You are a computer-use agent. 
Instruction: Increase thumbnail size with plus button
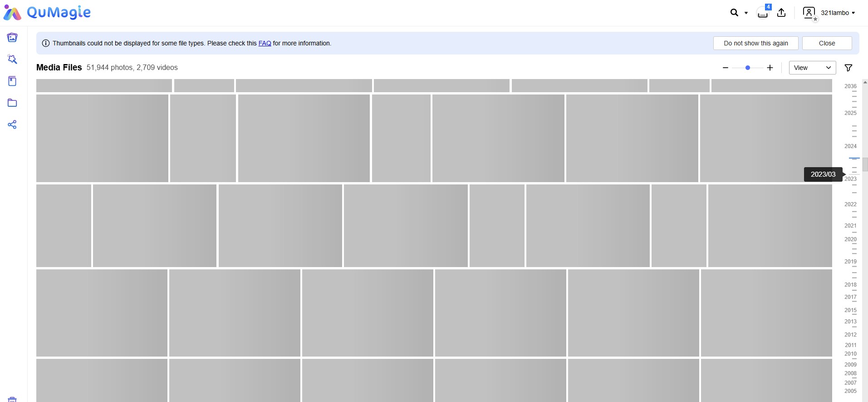pyautogui.click(x=770, y=68)
